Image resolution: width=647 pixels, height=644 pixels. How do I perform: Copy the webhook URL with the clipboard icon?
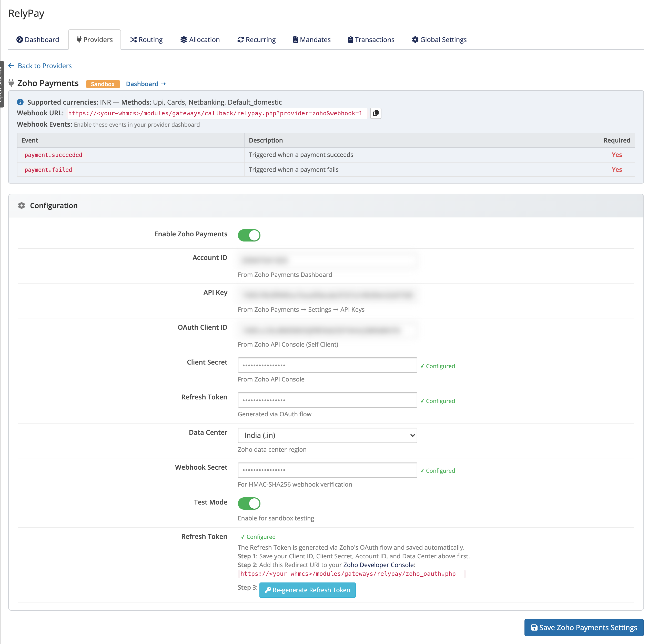[x=376, y=113]
